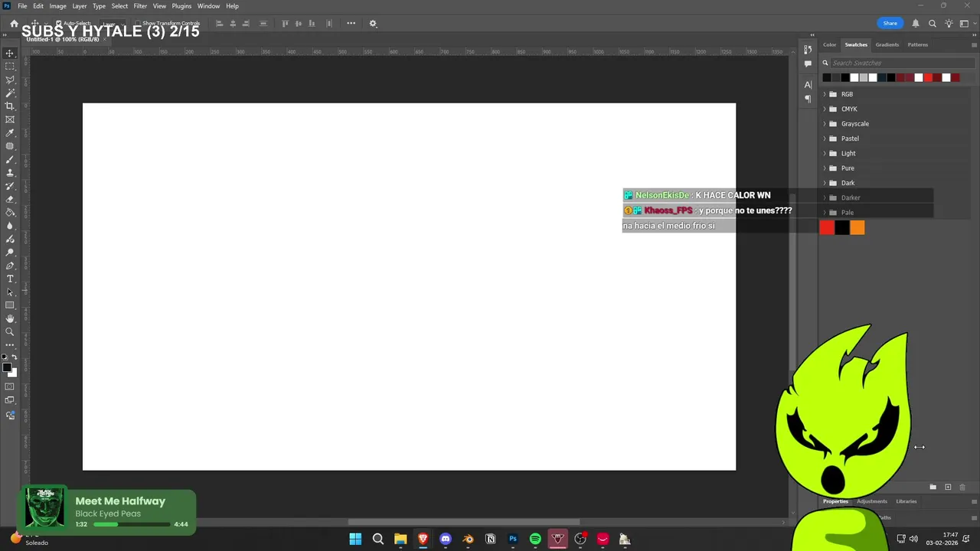Expand the Pastel swatch group

825,139
